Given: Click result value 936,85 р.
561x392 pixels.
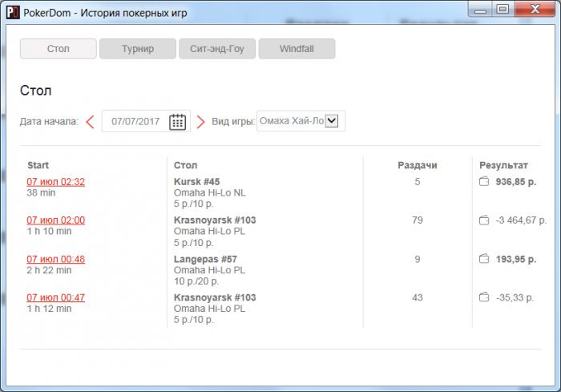Looking at the screenshot, I should (x=516, y=182).
